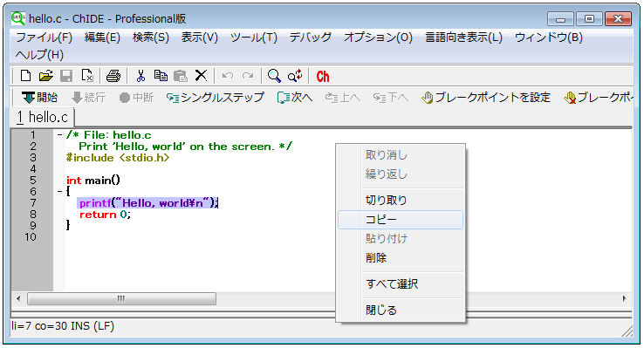The image size is (644, 348).
Task: Choose すべて選択 in context menu
Action: pos(401,284)
